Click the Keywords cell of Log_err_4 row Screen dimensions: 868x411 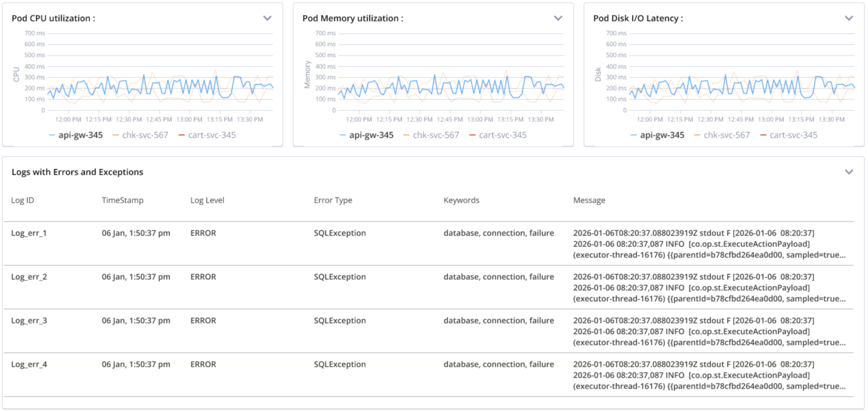[498, 364]
